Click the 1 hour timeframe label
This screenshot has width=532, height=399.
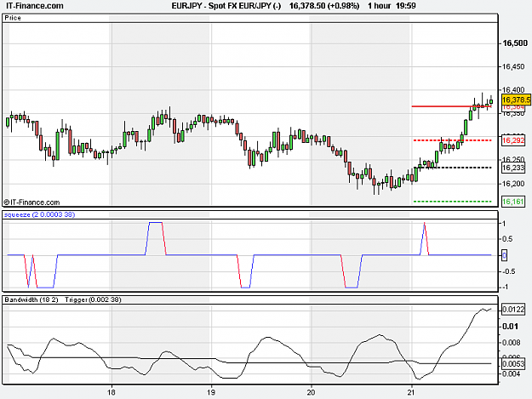click(380, 6)
